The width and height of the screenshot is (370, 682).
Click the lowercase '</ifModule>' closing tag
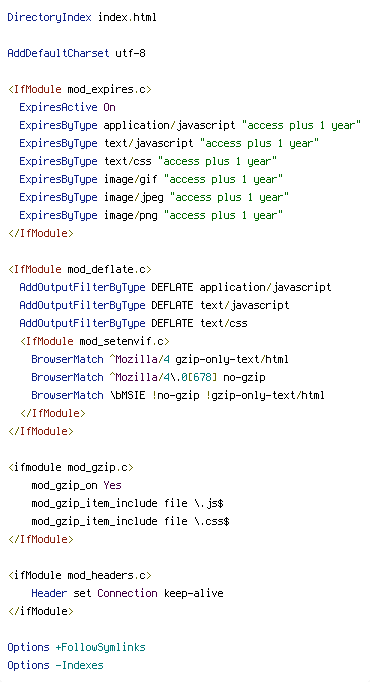click(40, 611)
